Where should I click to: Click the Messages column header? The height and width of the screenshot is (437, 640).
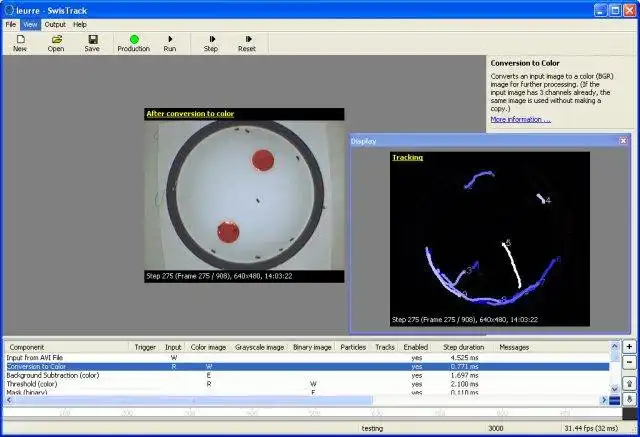[514, 347]
